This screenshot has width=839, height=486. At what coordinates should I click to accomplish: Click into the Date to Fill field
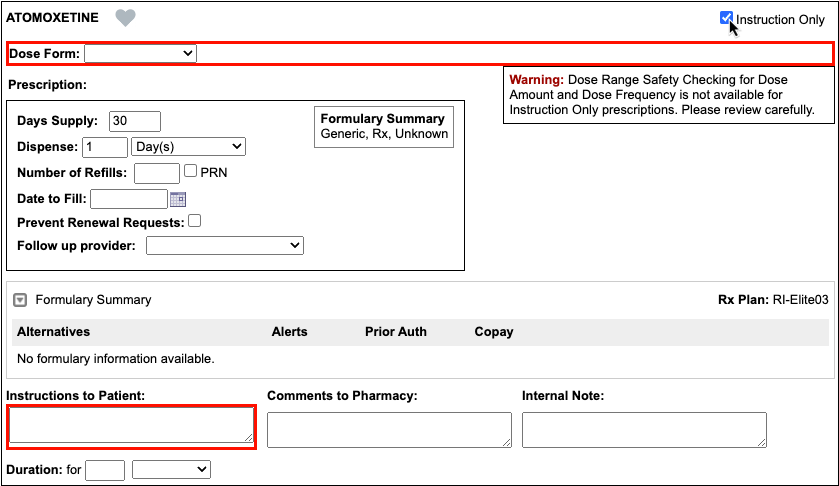click(128, 199)
